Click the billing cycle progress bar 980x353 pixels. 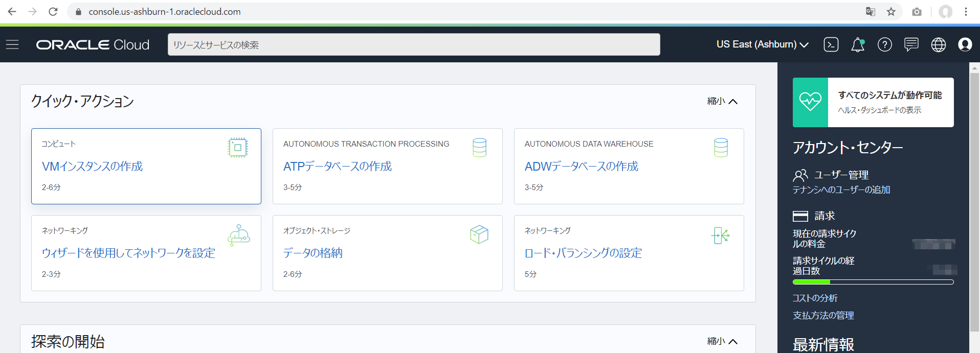873,282
